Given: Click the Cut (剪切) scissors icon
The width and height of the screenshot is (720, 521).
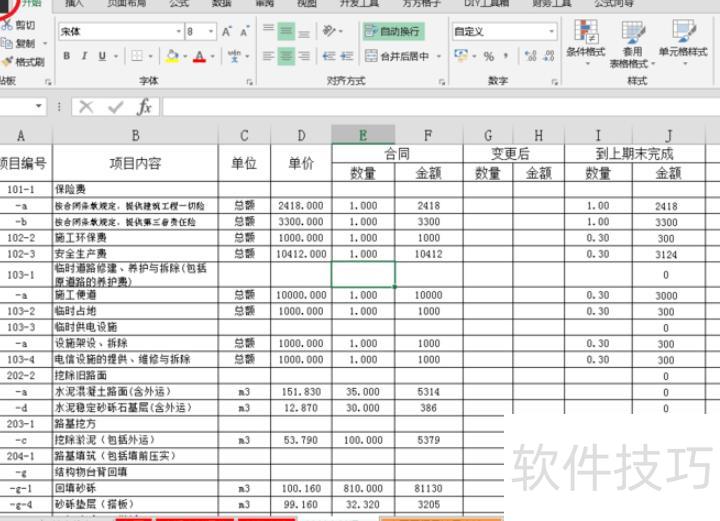Looking at the screenshot, I should point(6,25).
